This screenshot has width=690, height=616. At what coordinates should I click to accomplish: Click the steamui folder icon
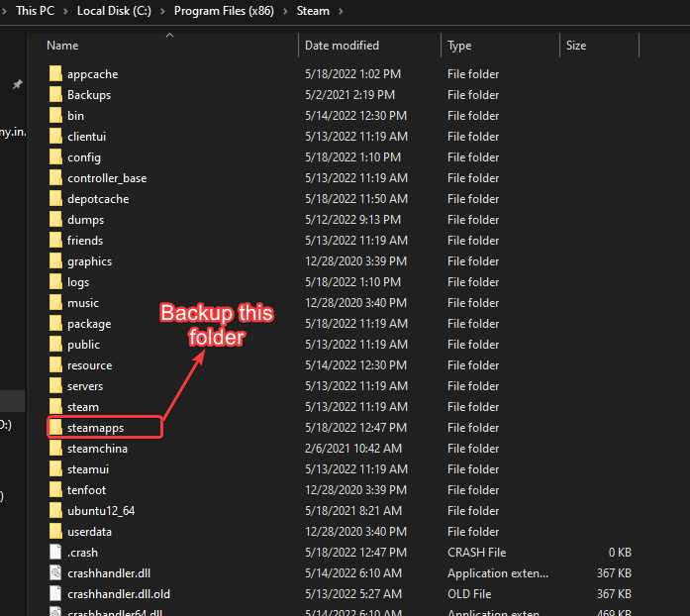coord(55,469)
